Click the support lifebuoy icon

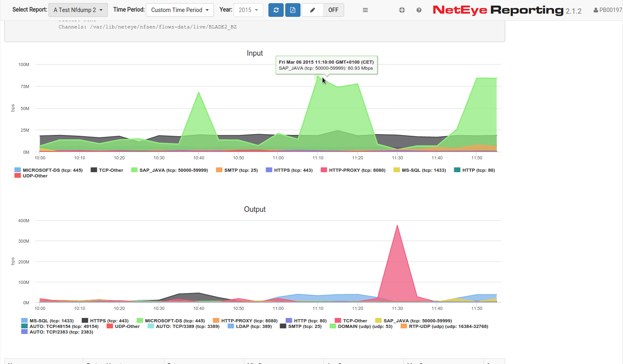402,10
